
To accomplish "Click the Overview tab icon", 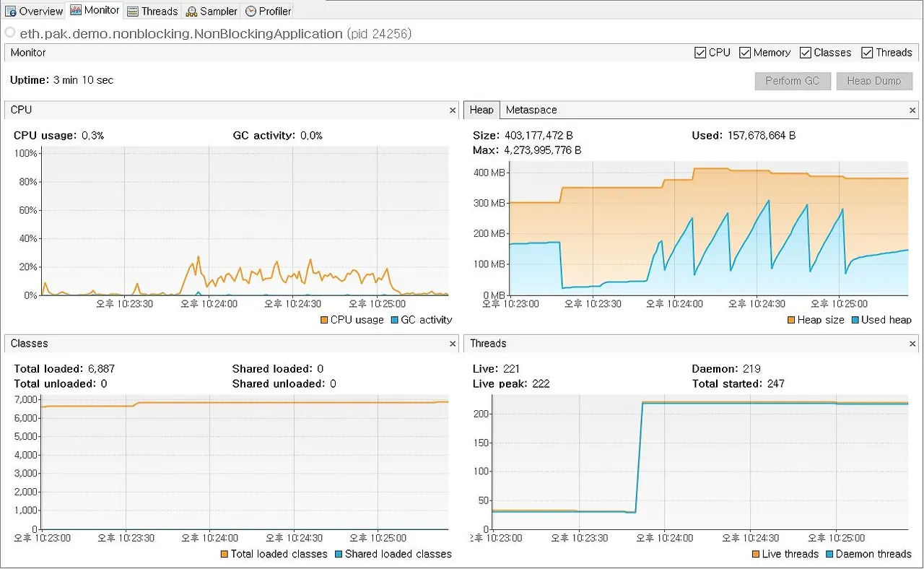I will tap(11, 11).
